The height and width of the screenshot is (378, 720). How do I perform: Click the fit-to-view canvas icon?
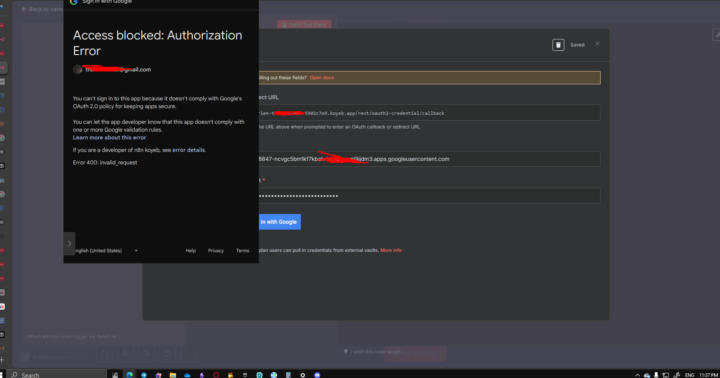tap(104, 354)
